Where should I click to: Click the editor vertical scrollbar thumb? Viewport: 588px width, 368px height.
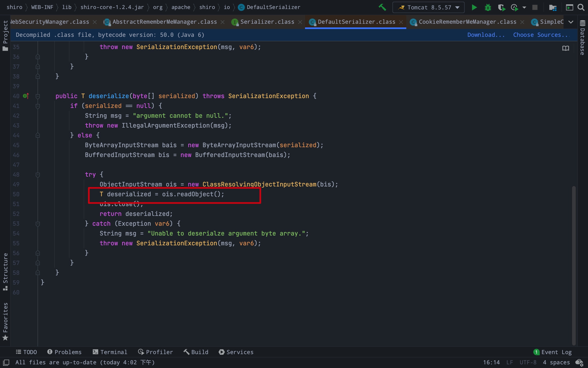574,265
